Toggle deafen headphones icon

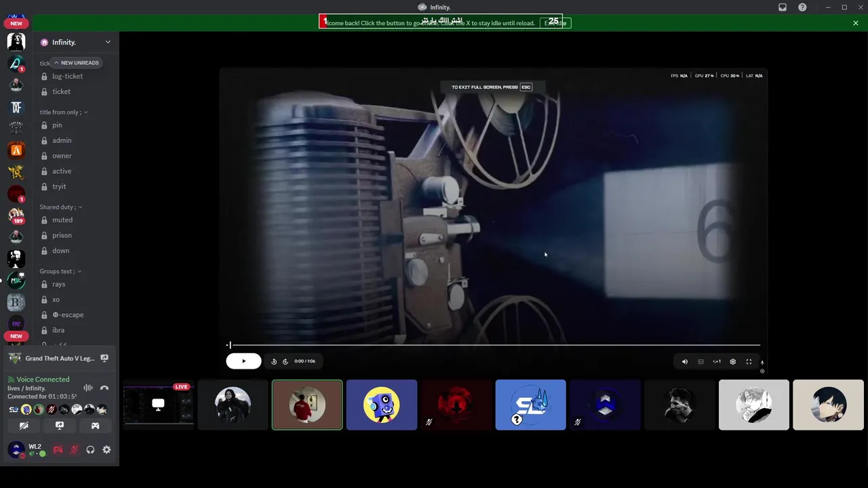click(90, 449)
